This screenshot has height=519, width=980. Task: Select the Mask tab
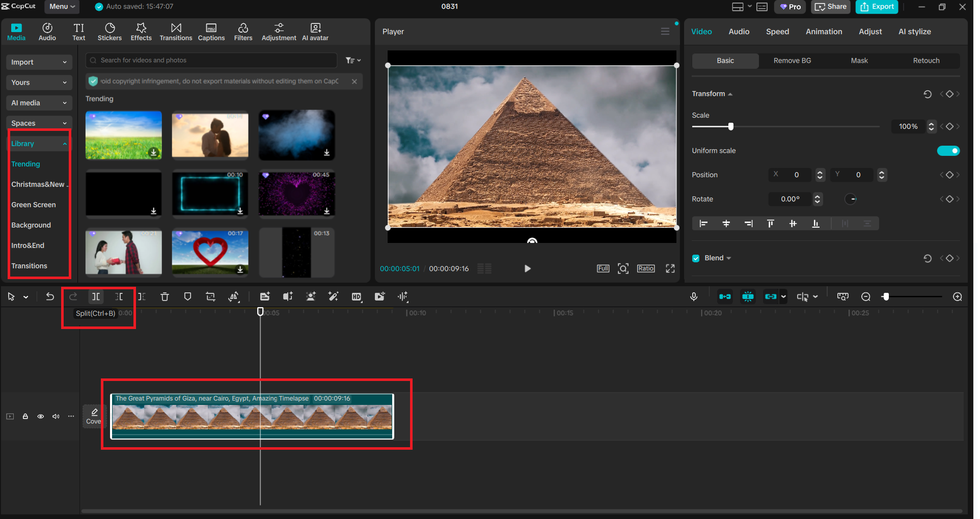coord(859,61)
